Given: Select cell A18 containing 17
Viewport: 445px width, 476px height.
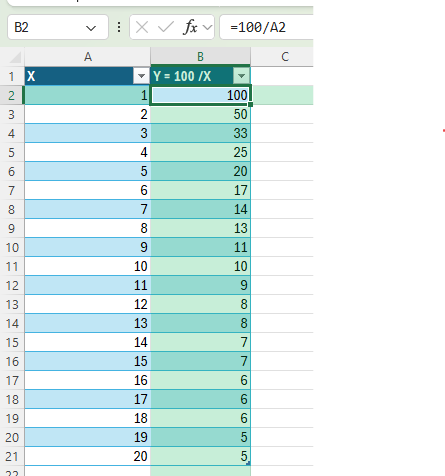Looking at the screenshot, I should point(88,399).
